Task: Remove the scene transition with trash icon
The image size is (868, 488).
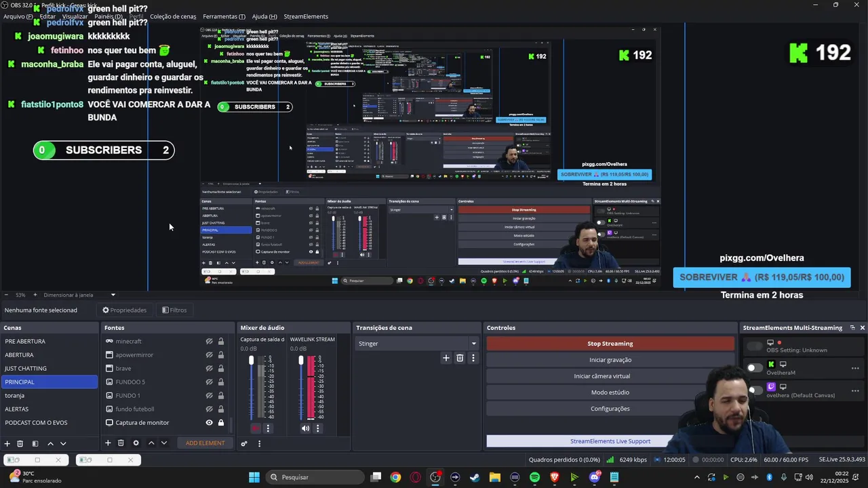Action: coord(460,358)
